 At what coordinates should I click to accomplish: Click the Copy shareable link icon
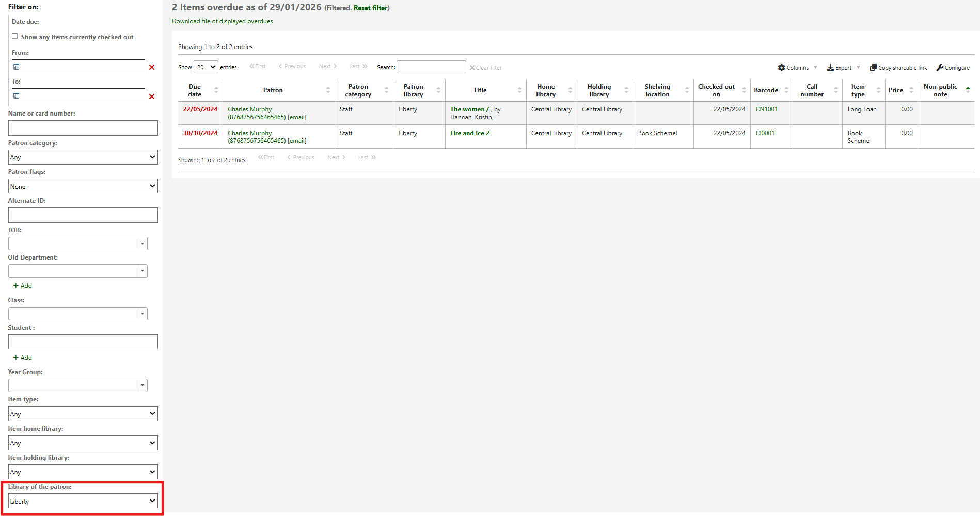[873, 68]
